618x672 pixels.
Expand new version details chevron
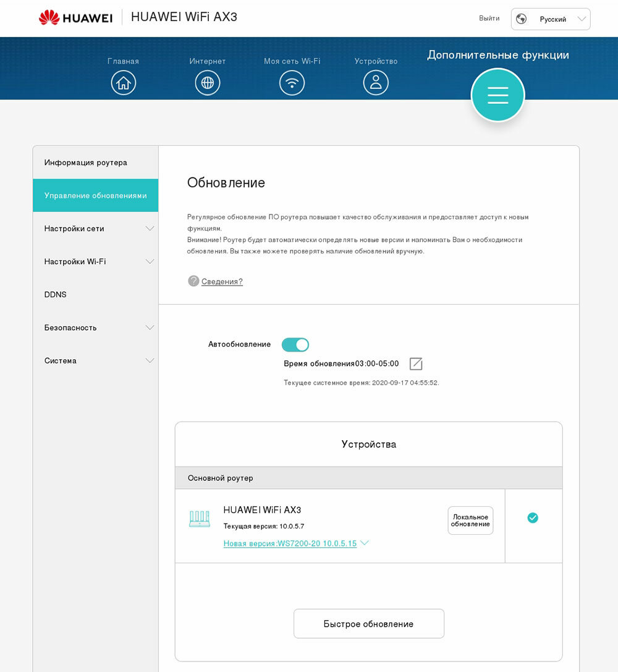pos(365,543)
